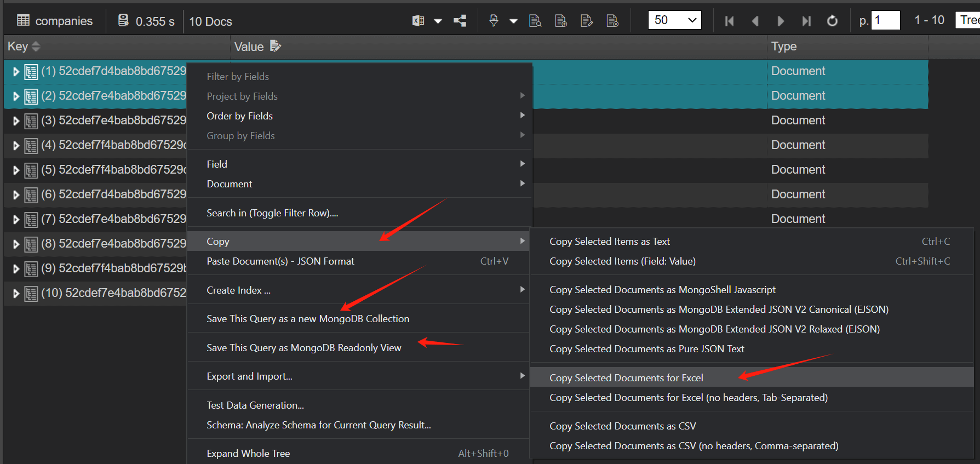
Task: Click the pin/highlight marker icon
Action: (494, 21)
